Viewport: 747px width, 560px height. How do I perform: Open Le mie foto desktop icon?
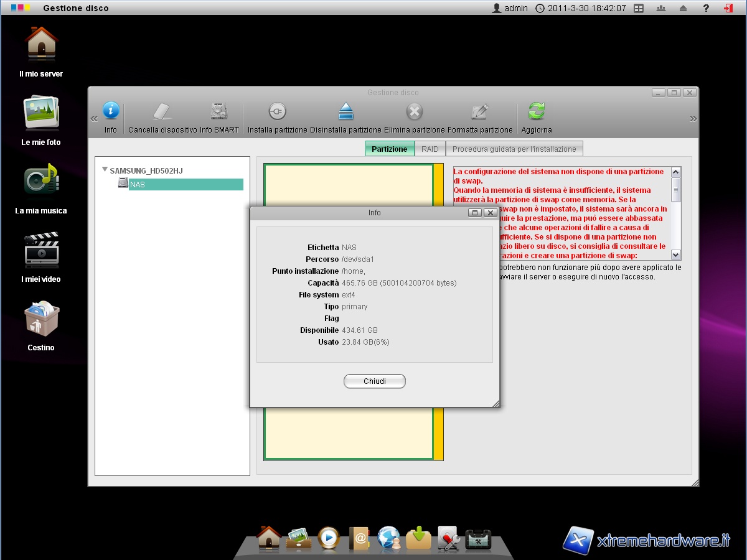41,113
